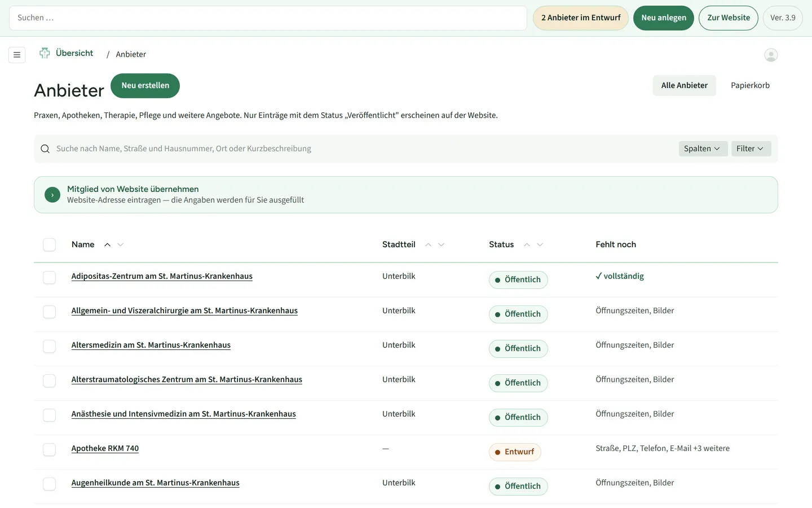Check the Altersmedizin row checkbox
The image size is (812, 508).
tap(50, 346)
